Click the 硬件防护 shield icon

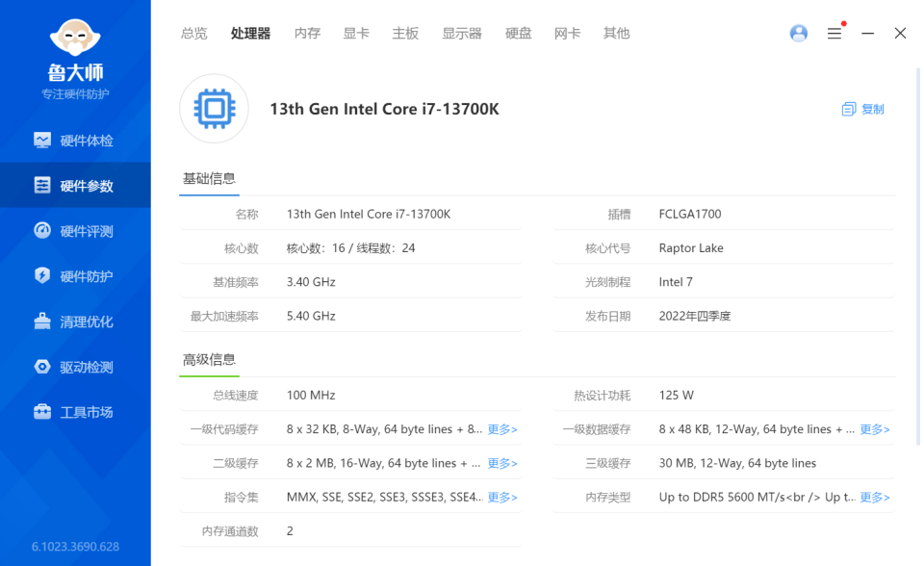tap(42, 276)
